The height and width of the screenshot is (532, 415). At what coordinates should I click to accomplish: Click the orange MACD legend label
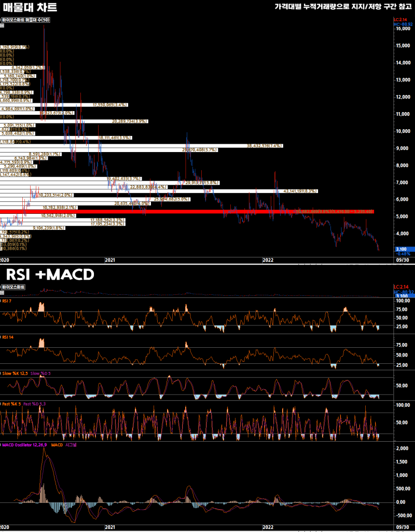(57, 445)
